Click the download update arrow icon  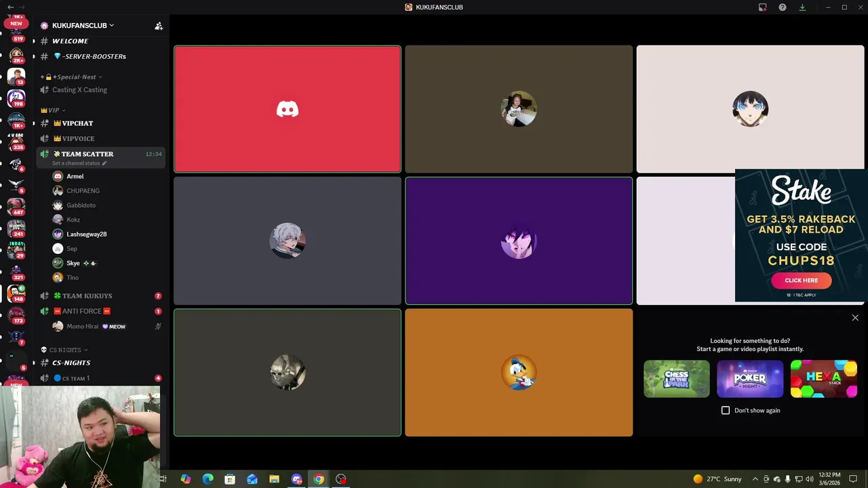coord(802,7)
